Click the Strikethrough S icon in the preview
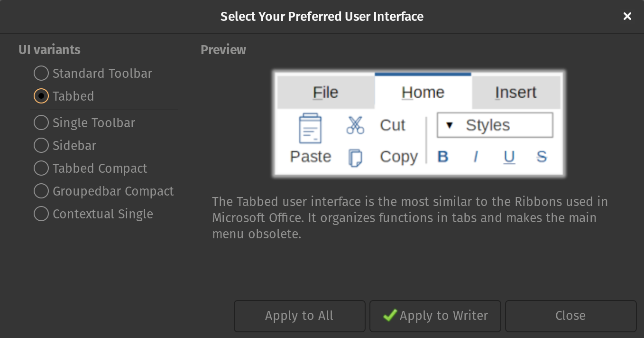644x338 pixels. pos(542,157)
